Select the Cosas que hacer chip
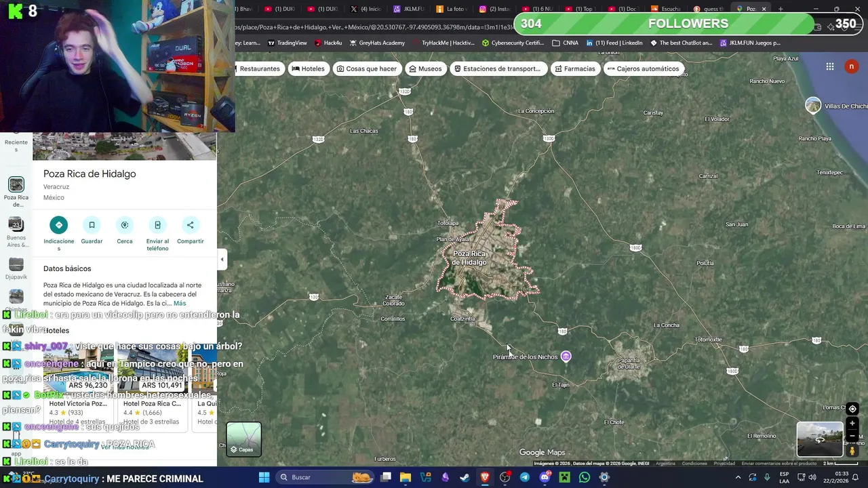The width and height of the screenshot is (868, 488). [x=367, y=68]
